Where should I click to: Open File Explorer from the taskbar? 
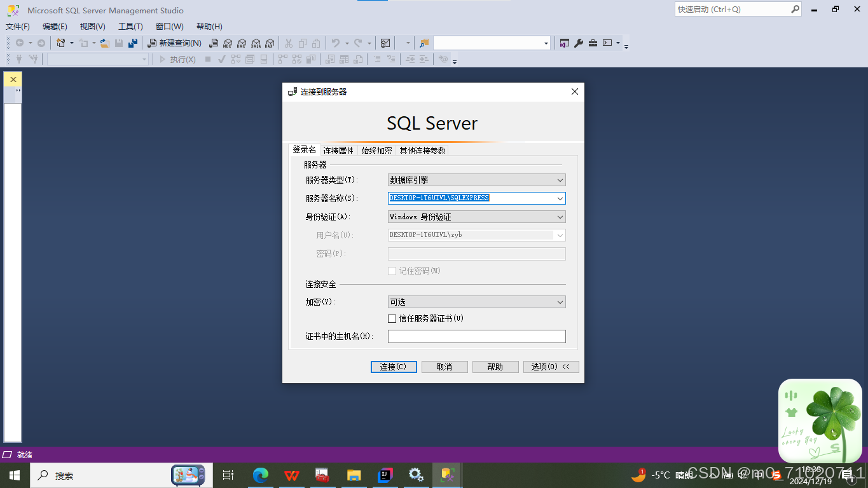354,475
